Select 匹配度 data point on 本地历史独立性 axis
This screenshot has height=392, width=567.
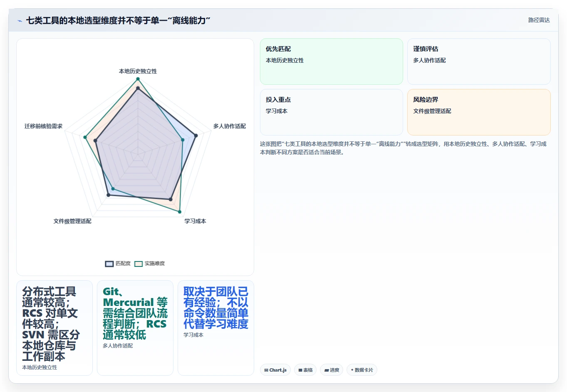point(138,88)
